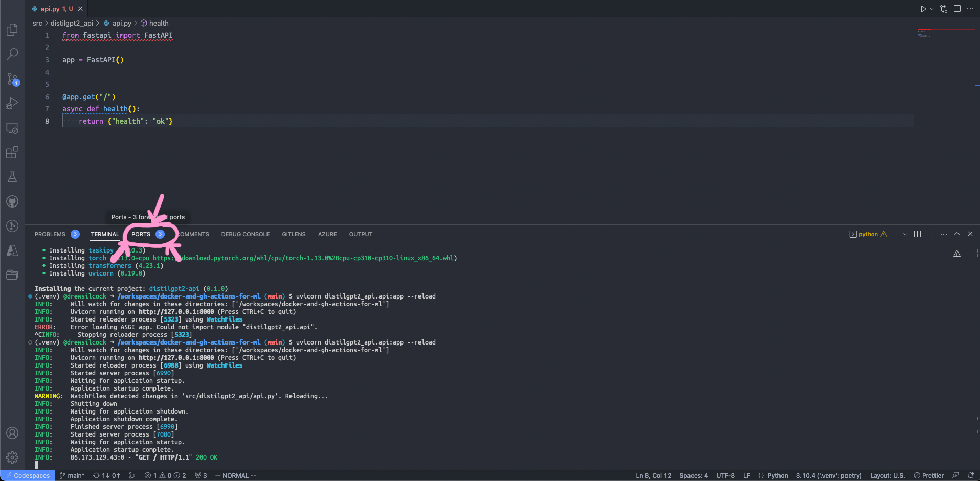Split the terminal panel
980x481 pixels.
coord(917,234)
